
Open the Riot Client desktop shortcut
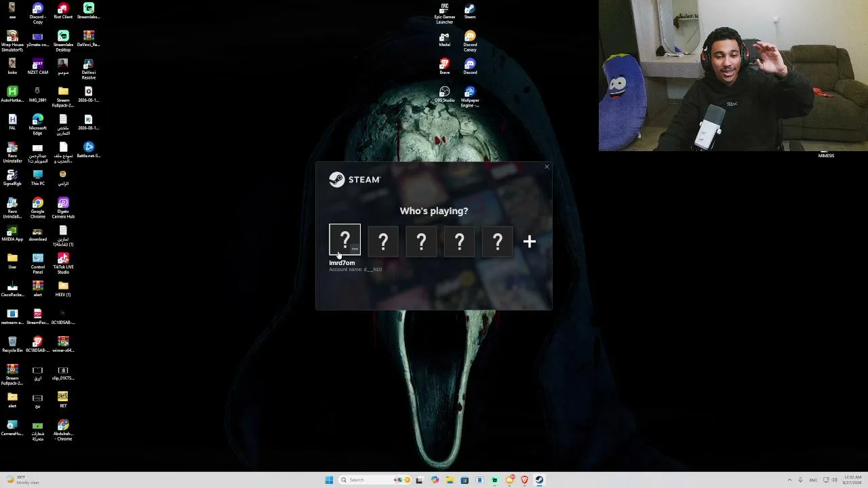click(x=63, y=12)
